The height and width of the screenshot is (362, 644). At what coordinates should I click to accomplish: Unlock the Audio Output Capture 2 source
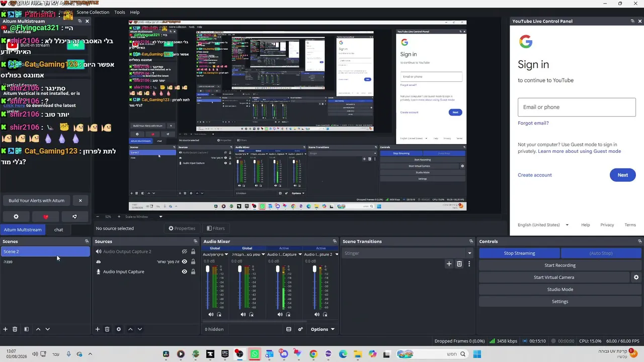[x=193, y=251]
